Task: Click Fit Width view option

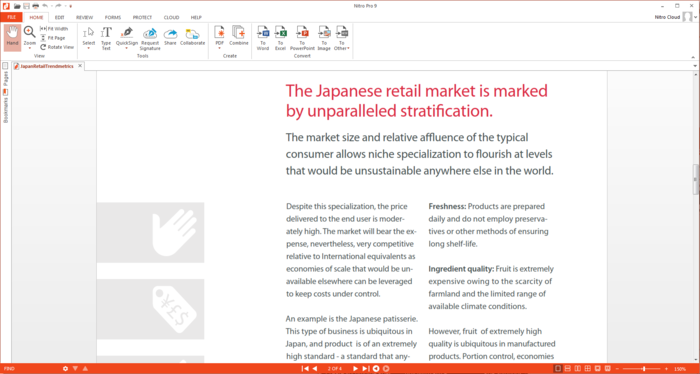Action: [54, 29]
